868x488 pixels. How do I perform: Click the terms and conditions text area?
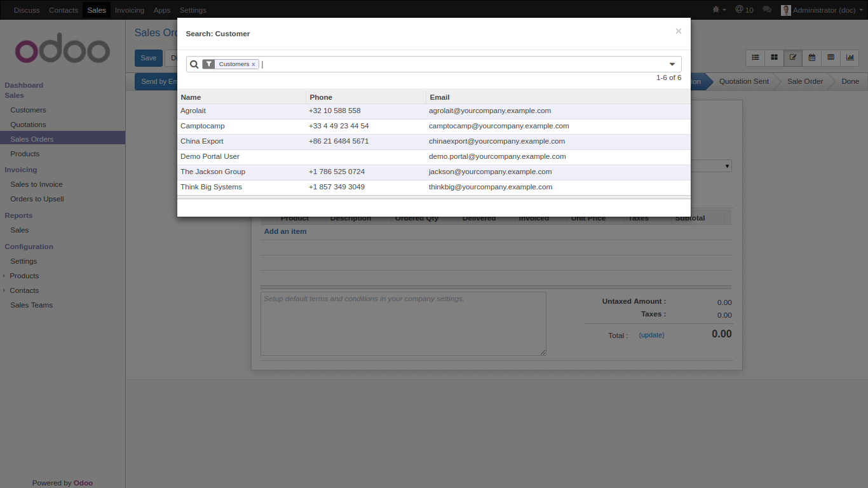click(403, 323)
